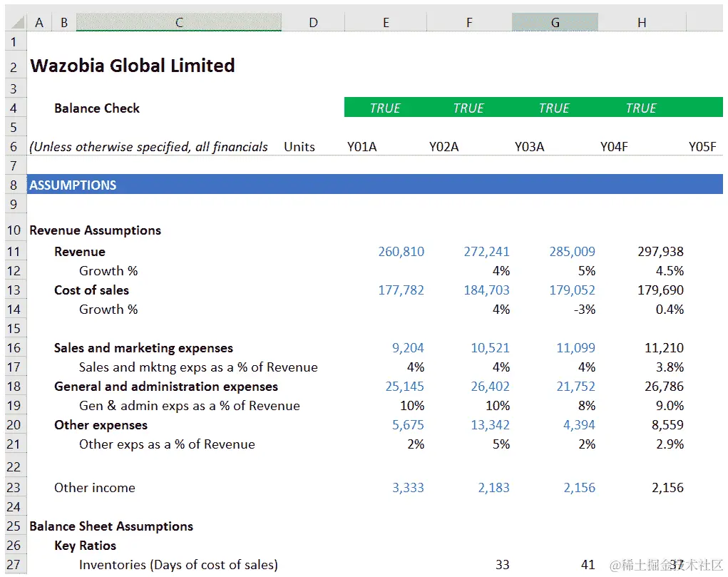Select column C header
The height and width of the screenshot is (577, 728).
tap(179, 22)
